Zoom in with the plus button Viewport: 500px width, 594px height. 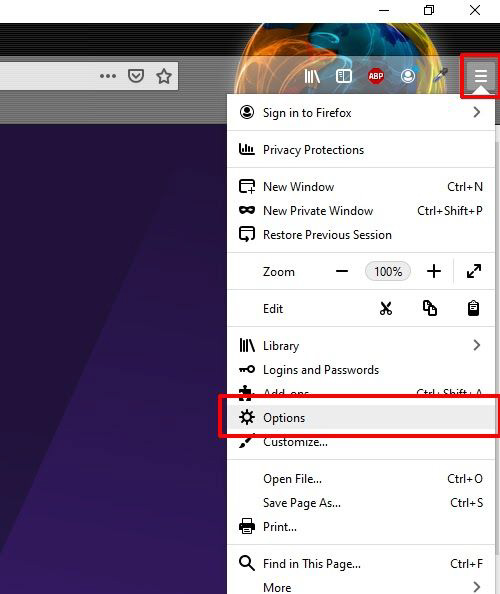tap(434, 271)
